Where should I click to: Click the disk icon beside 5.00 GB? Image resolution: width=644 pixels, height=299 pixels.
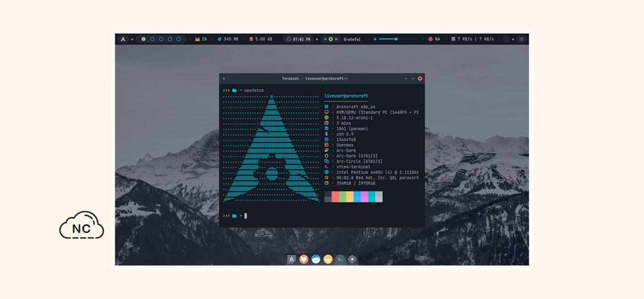[251, 39]
